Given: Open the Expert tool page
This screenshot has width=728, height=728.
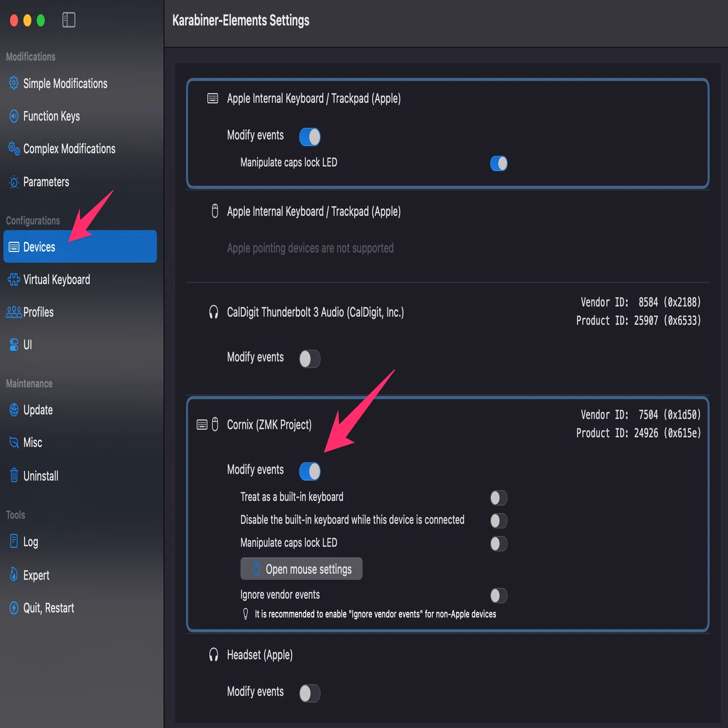Looking at the screenshot, I should (x=80, y=575).
